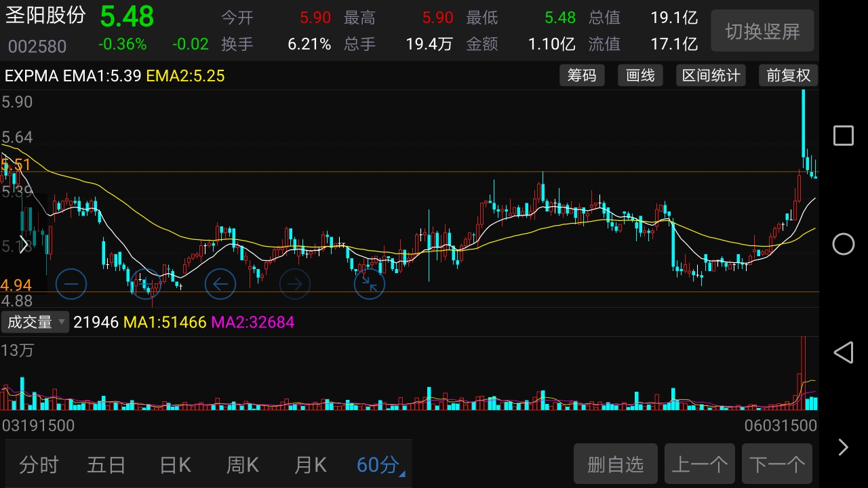868x488 pixels.
Task: Tap the right chevron at screen edge
Action: (x=843, y=447)
